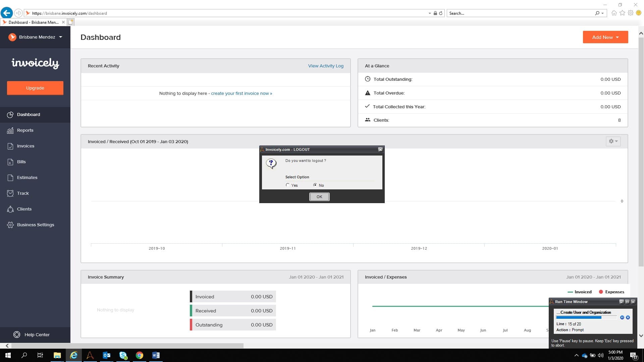644x362 pixels.
Task: Click the green Invoiced legend entry
Action: 580,292
